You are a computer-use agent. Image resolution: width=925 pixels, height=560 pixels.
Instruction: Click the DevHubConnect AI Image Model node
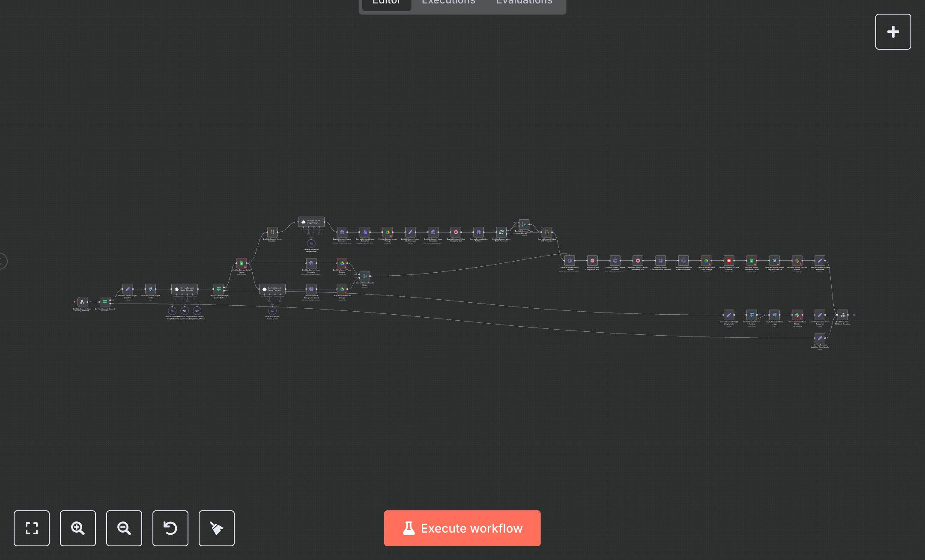[310, 243]
